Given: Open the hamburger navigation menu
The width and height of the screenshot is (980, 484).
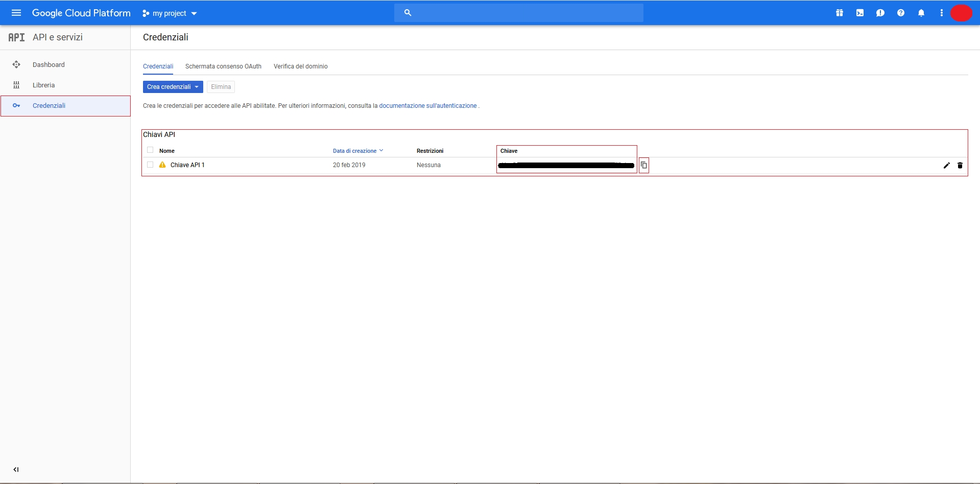Looking at the screenshot, I should point(16,13).
